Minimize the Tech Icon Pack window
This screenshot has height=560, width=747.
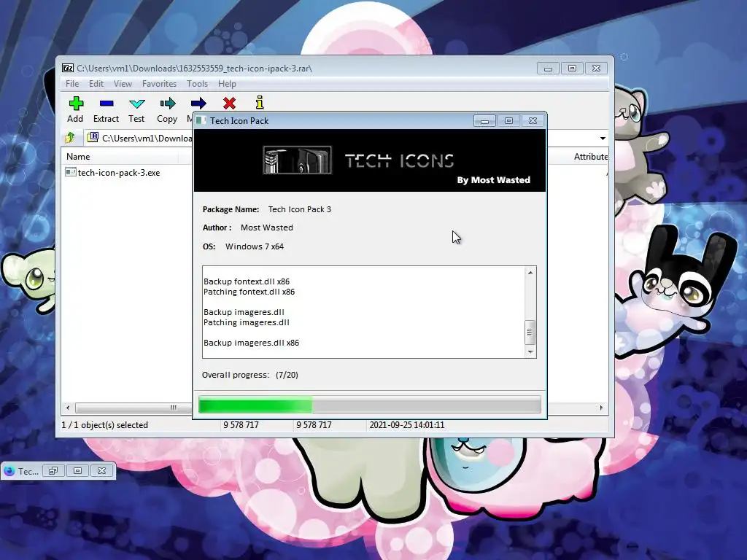point(484,121)
